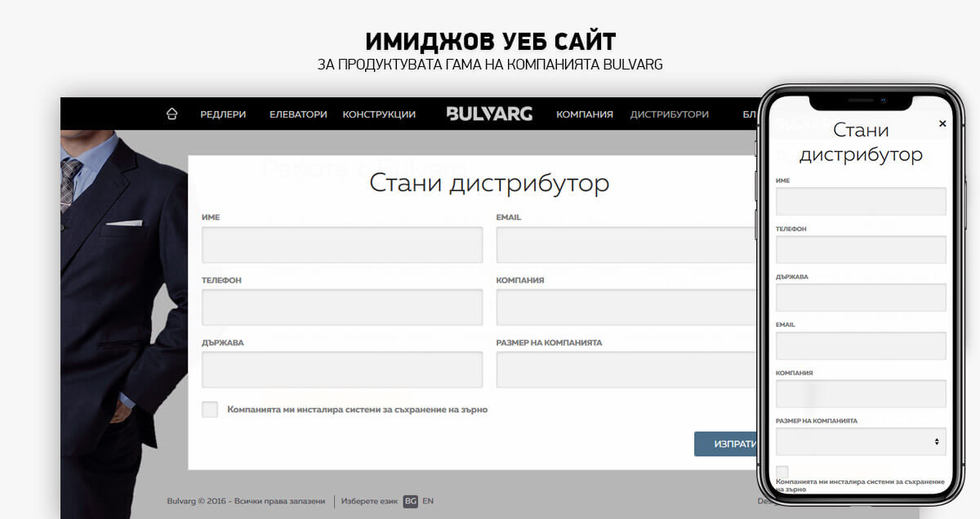Select the Дистрибутори navigation item
The image size is (980, 519).
(669, 114)
